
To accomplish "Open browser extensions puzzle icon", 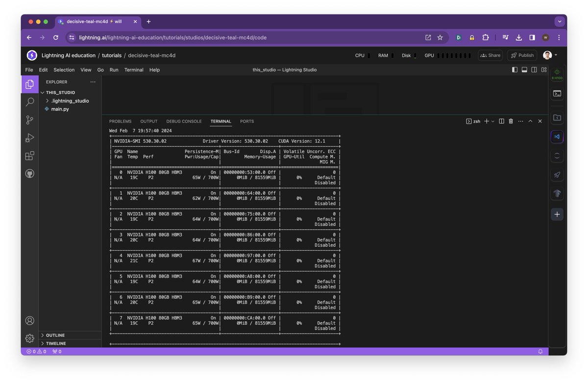I will coord(486,37).
